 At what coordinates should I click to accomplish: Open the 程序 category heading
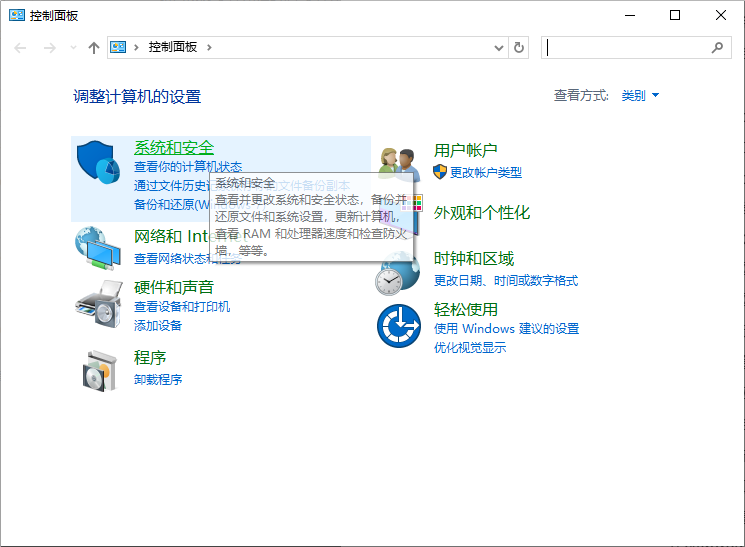pyautogui.click(x=150, y=357)
